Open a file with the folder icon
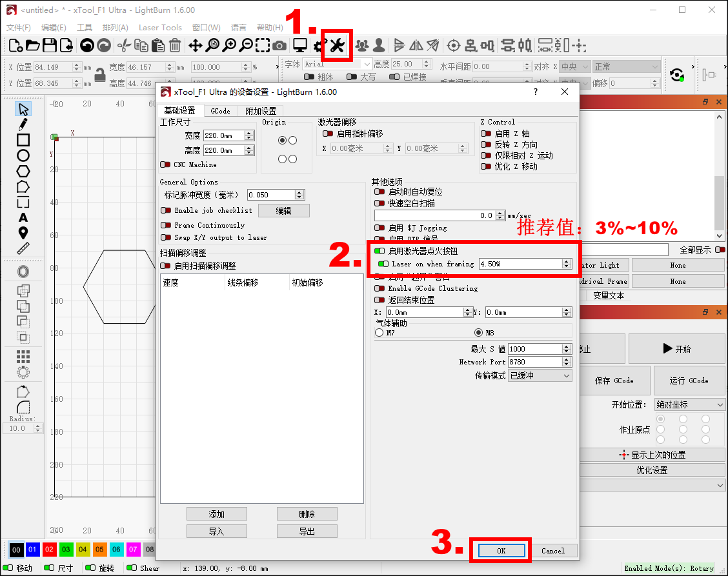This screenshot has width=728, height=576. pyautogui.click(x=32, y=46)
